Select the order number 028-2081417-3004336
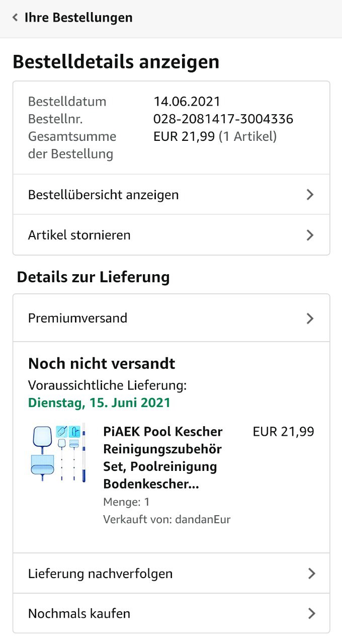Viewport: 342px width, 644px height. point(223,119)
